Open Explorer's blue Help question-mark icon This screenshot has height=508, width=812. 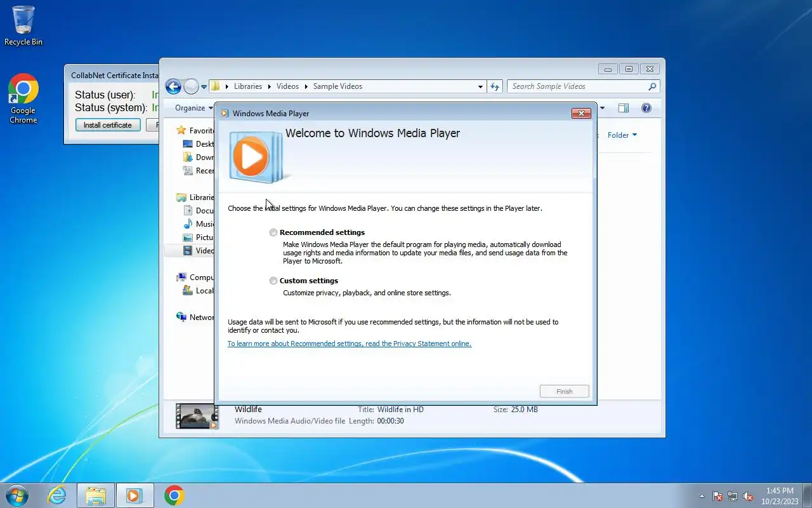click(x=646, y=108)
